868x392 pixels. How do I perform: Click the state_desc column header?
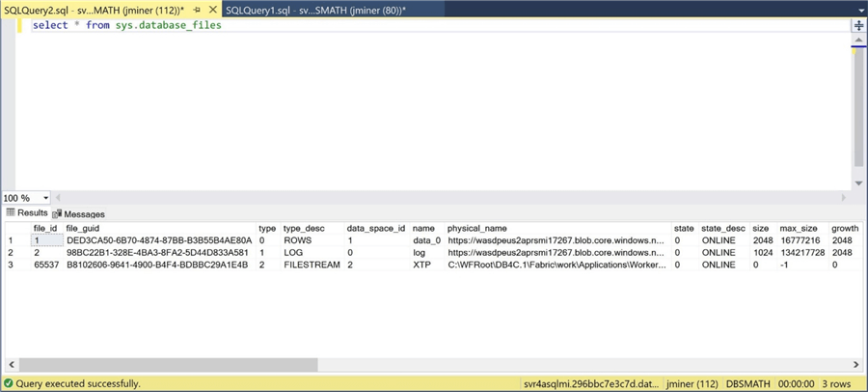[724, 228]
